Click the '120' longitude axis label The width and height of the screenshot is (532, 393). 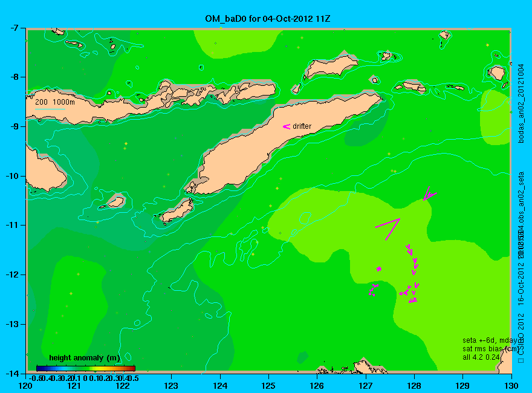click(25, 386)
